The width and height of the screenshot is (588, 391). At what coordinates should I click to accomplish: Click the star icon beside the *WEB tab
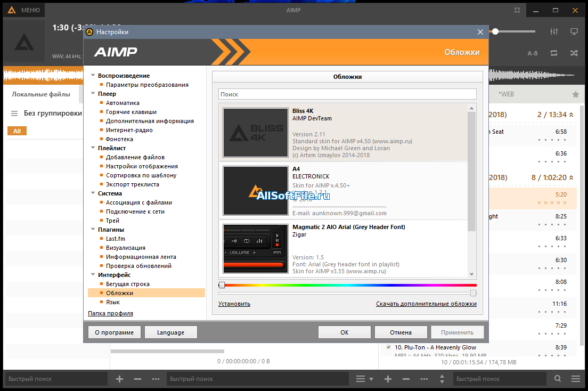576,95
